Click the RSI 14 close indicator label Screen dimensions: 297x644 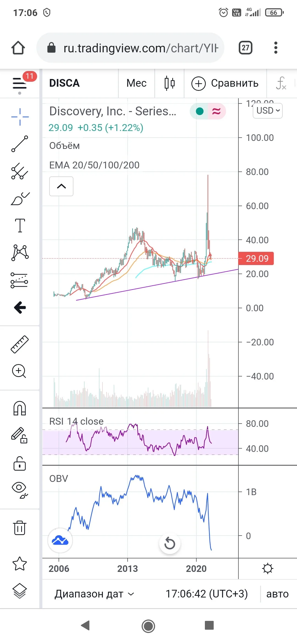(76, 421)
